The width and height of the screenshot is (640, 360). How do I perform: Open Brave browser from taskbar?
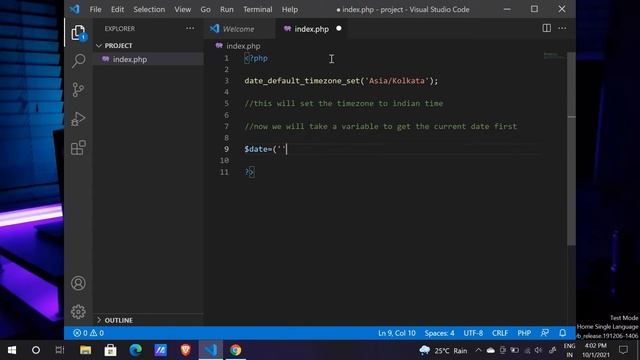coord(186,350)
